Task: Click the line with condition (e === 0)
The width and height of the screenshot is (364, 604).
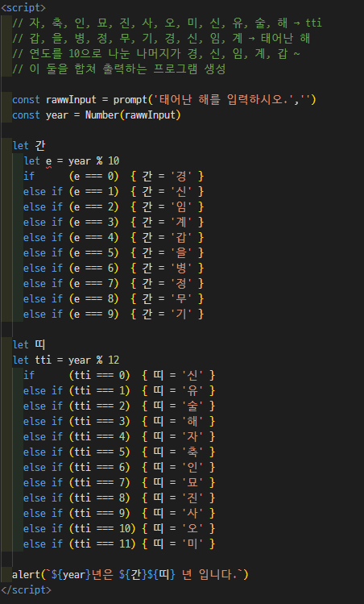Action: point(114,177)
